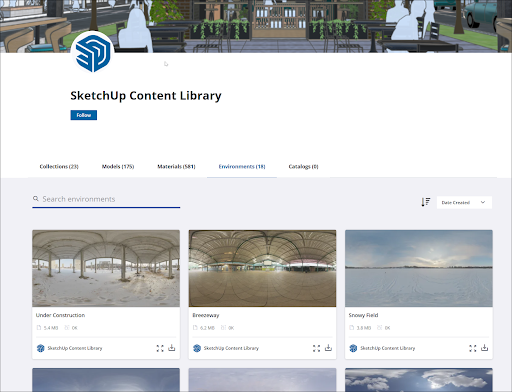Open SketchUp Content Library link under Breezeway
Image resolution: width=512 pixels, height=392 pixels.
click(231, 348)
